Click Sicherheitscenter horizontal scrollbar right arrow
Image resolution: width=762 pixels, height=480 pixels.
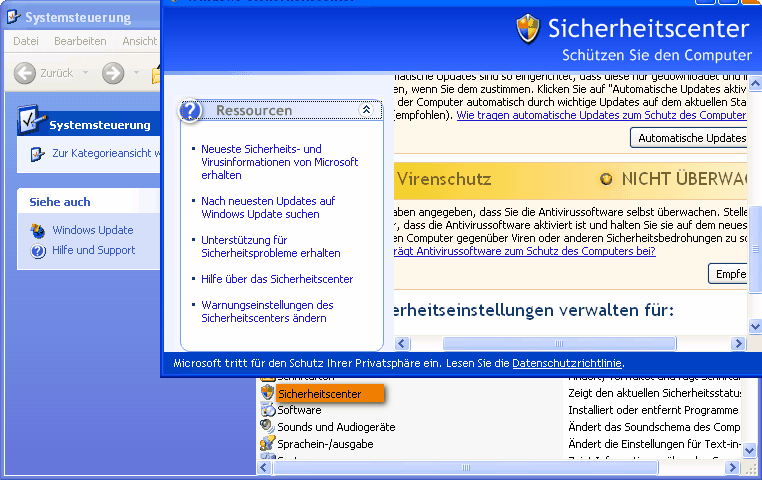click(738, 343)
